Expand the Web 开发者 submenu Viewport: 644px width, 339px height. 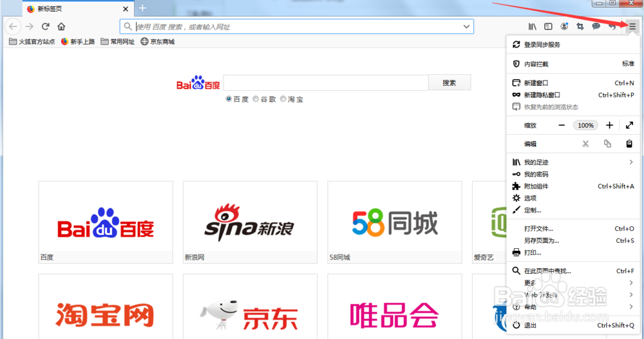(x=573, y=295)
